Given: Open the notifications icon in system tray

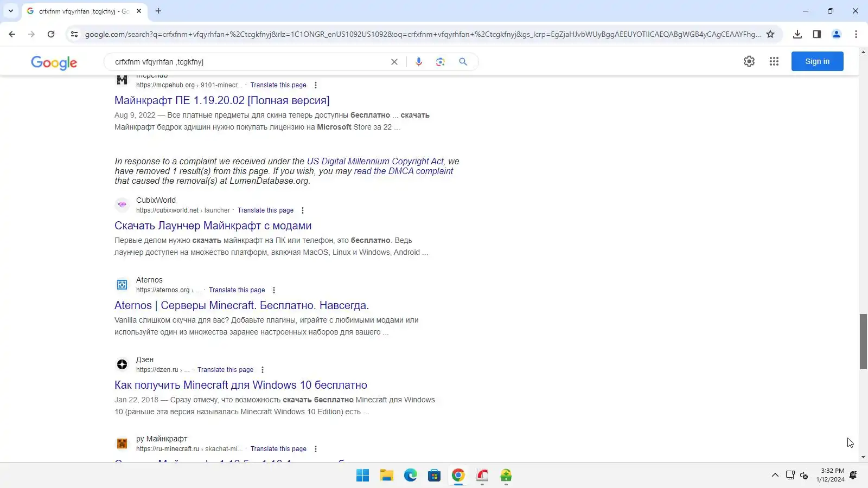Looking at the screenshot, I should coord(853,476).
